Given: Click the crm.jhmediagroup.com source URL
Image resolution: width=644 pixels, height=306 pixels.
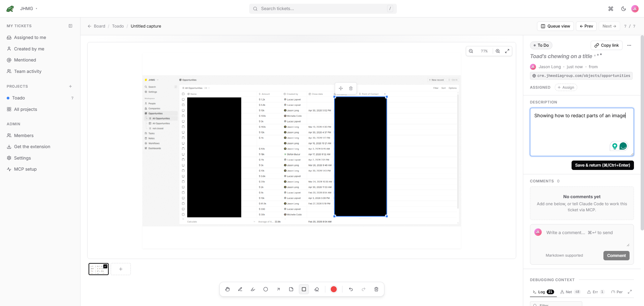Looking at the screenshot, I should pos(581,76).
